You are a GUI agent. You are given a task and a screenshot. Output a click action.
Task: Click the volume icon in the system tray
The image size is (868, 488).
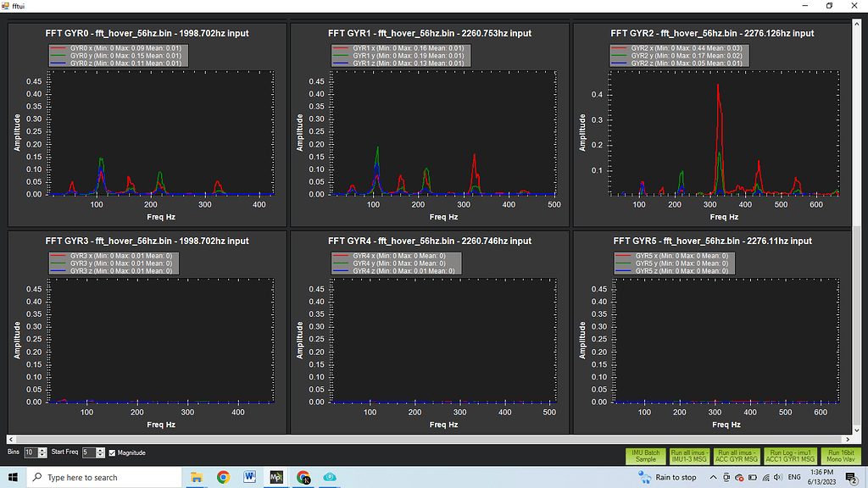click(x=777, y=477)
